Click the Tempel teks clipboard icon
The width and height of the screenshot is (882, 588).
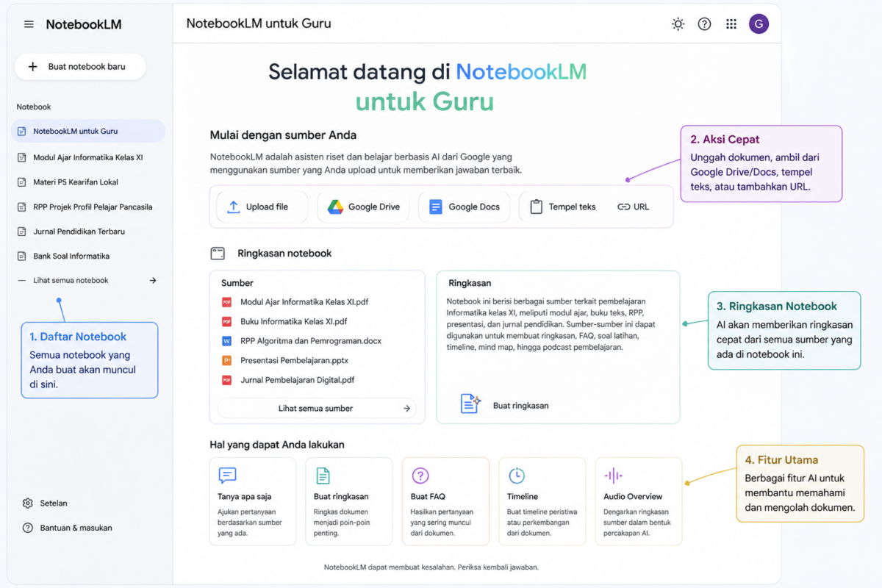click(x=536, y=207)
